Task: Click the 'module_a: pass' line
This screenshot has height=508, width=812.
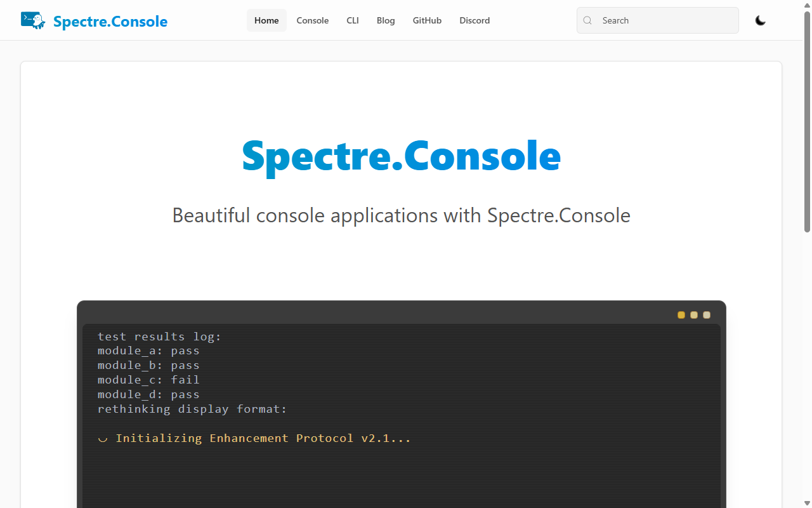Action: pos(148,351)
